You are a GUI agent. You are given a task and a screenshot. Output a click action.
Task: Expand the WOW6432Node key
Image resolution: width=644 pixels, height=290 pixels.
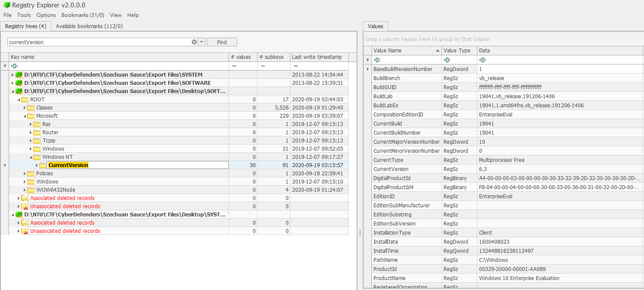coord(25,190)
